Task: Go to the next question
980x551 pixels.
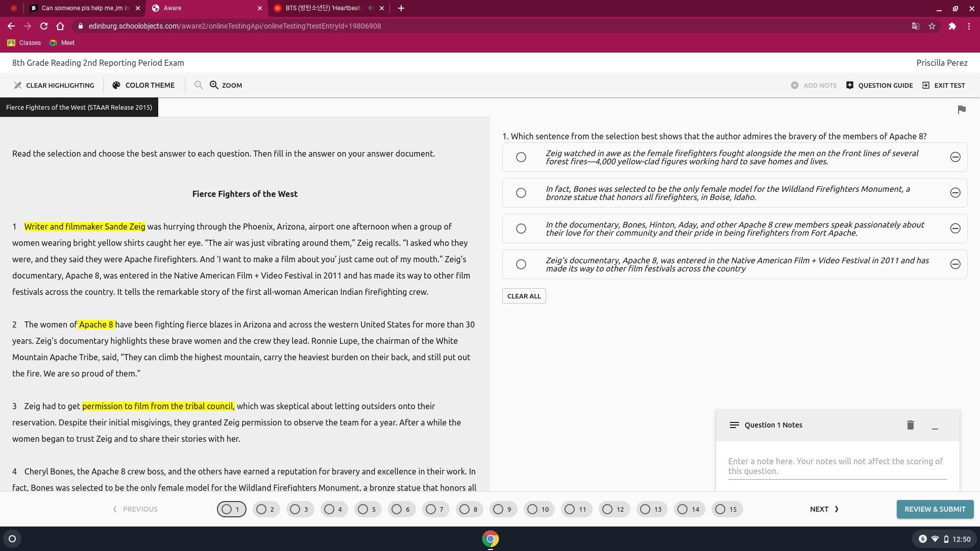Action: 824,509
